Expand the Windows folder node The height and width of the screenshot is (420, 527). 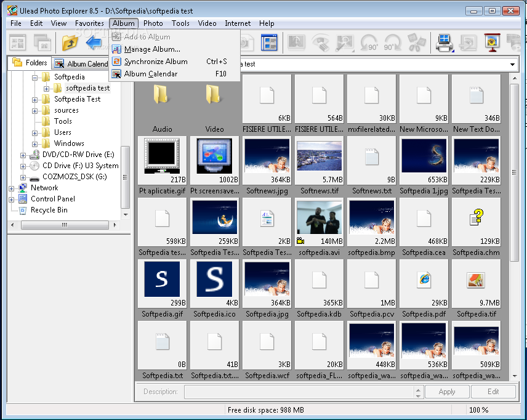(34, 144)
